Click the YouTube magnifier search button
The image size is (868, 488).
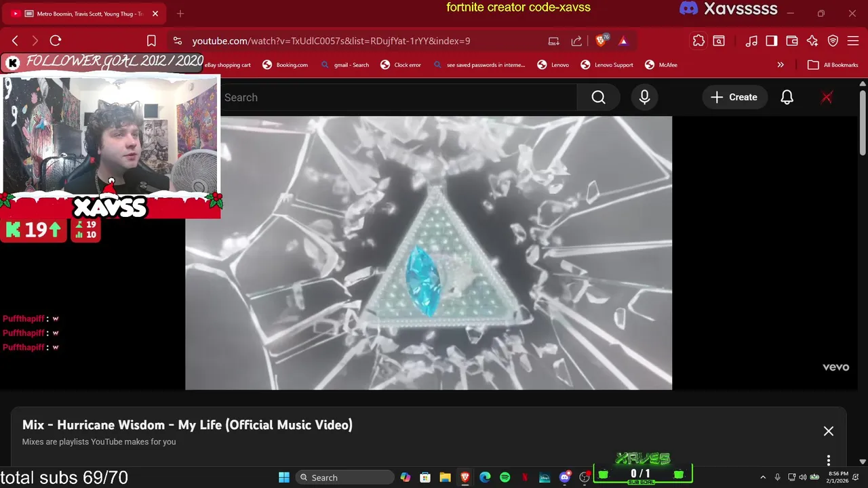pos(598,98)
